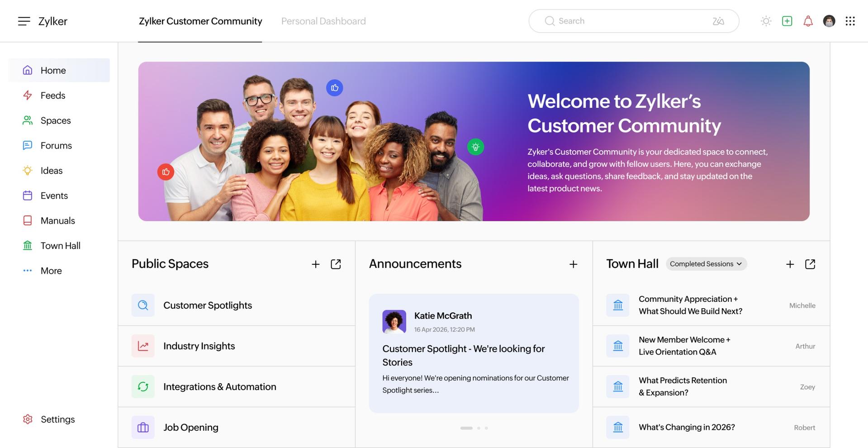Viewport: 868px width, 448px height.
Task: Add a new Public Space with plus icon
Action: (x=316, y=264)
